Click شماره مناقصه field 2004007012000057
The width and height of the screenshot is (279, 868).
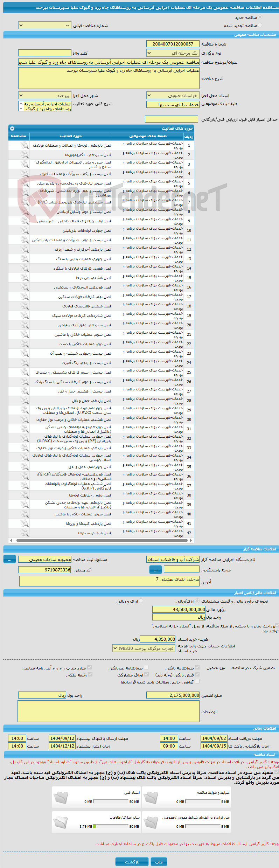point(173,44)
